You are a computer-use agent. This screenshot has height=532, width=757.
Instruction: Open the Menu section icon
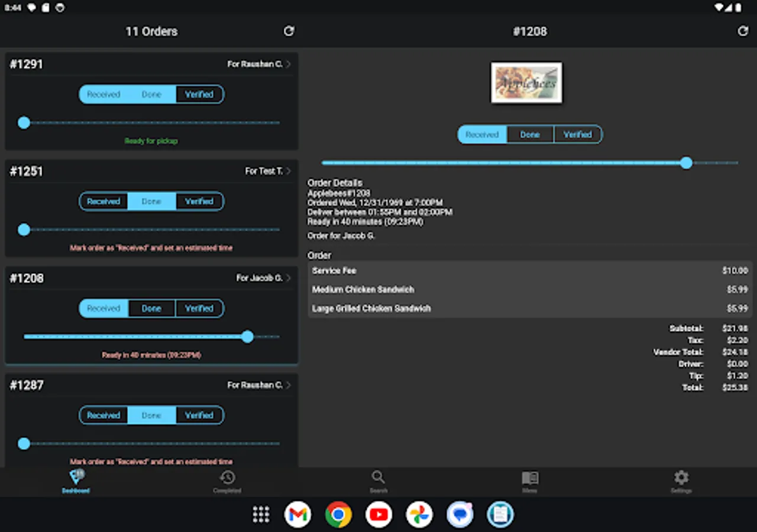(x=530, y=481)
